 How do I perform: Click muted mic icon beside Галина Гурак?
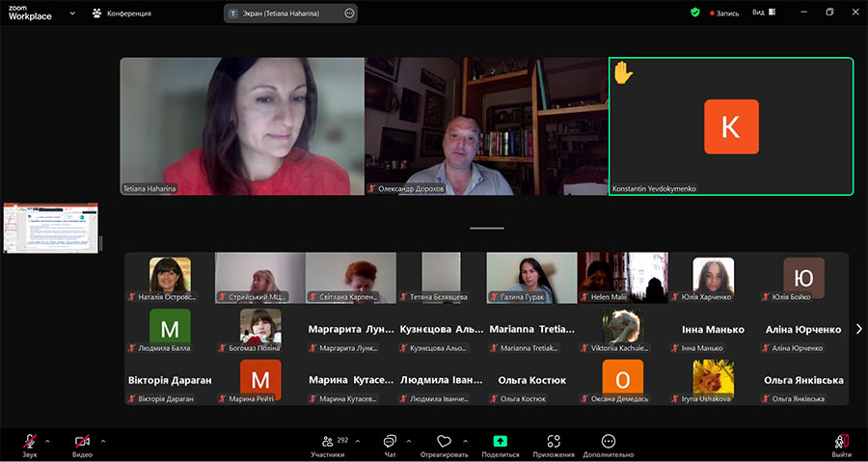(x=494, y=297)
